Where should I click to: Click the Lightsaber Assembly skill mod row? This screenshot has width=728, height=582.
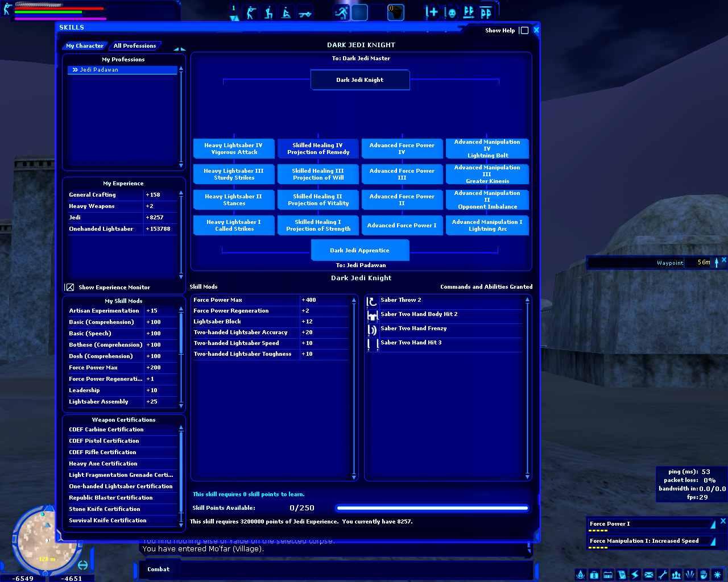point(123,402)
